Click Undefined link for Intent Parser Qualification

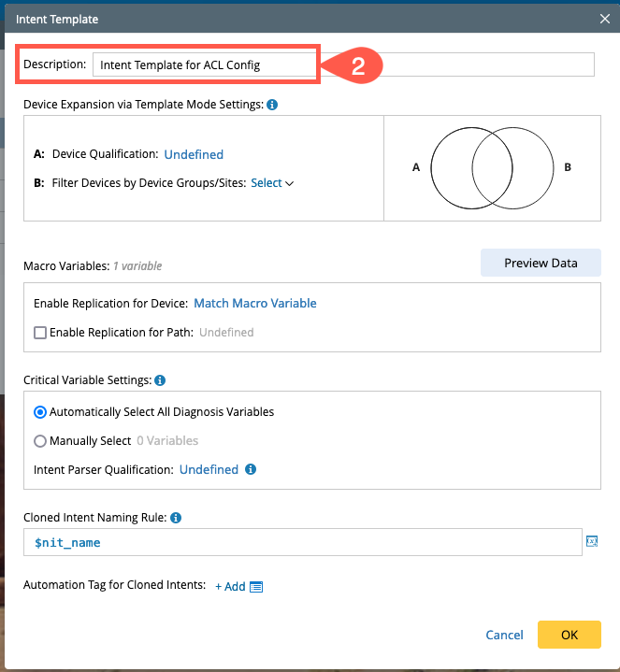(209, 470)
